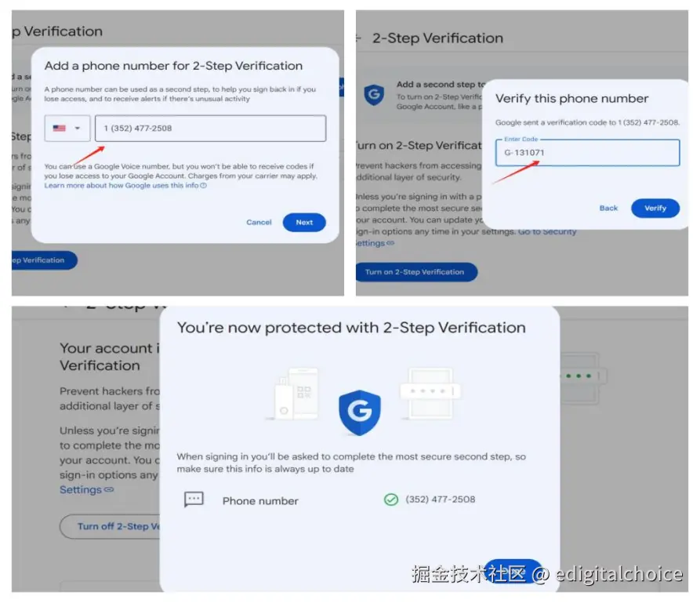Click the Enter Code input field
The image size is (700, 603).
click(587, 153)
